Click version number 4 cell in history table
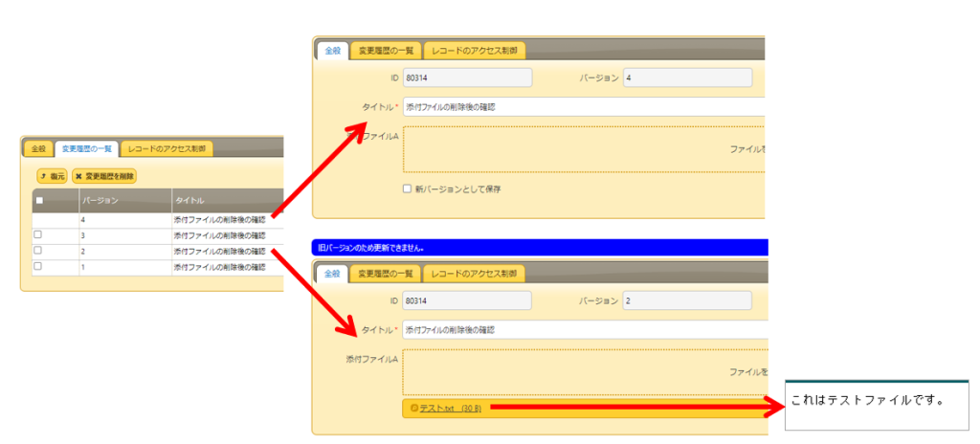 [x=125, y=220]
